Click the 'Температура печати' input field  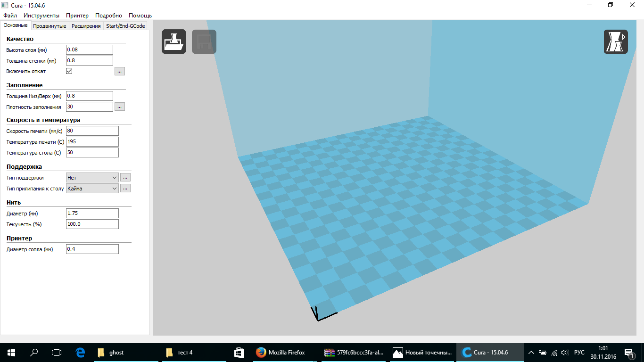pyautogui.click(x=92, y=141)
